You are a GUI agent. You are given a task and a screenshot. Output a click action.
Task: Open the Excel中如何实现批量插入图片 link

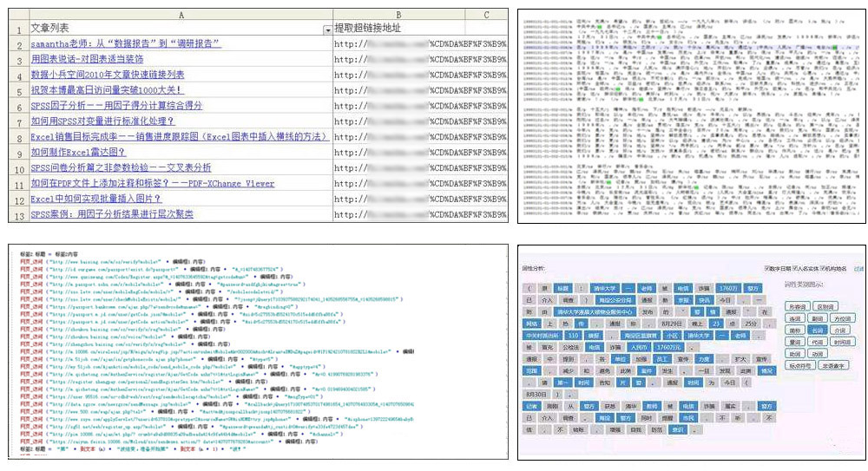point(95,198)
